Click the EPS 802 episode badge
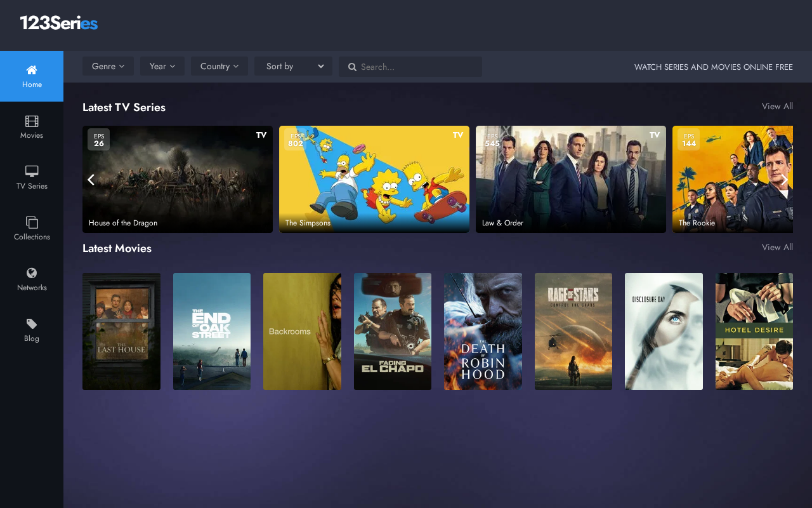 coord(296,140)
